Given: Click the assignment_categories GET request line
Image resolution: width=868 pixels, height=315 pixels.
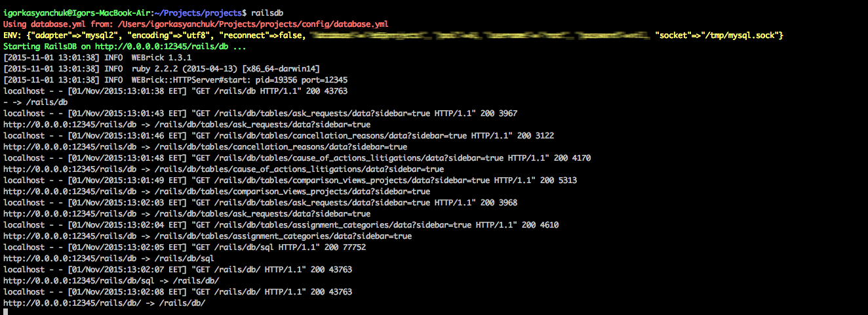Looking at the screenshot, I should (281, 224).
